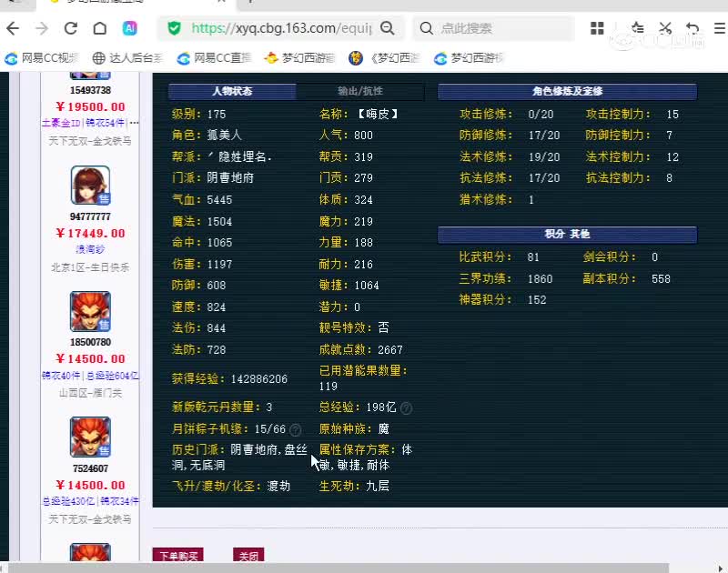
Task: Open the browser hamburger menu
Action: (x=722, y=28)
